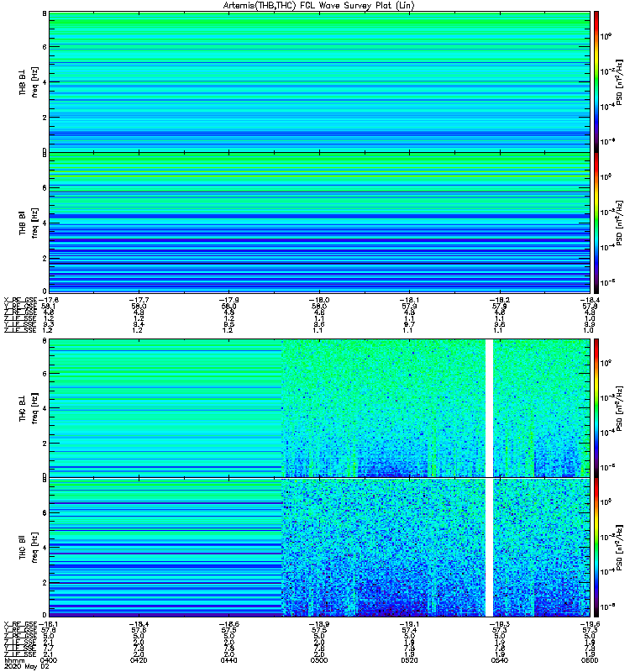The width and height of the screenshot is (630, 672).
Task: Click the color bar beside THC B-parallel panel
Action: point(596,548)
